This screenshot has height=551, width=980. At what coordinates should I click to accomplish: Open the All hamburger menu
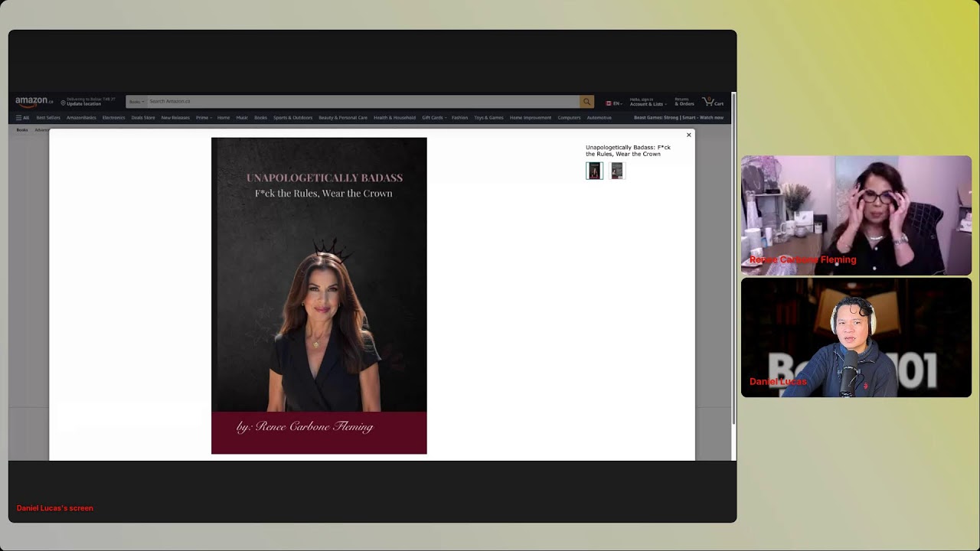tap(22, 118)
